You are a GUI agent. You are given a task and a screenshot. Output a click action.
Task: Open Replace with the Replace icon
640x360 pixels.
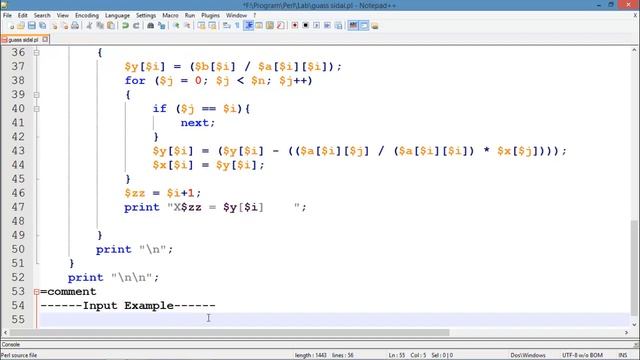point(162,26)
